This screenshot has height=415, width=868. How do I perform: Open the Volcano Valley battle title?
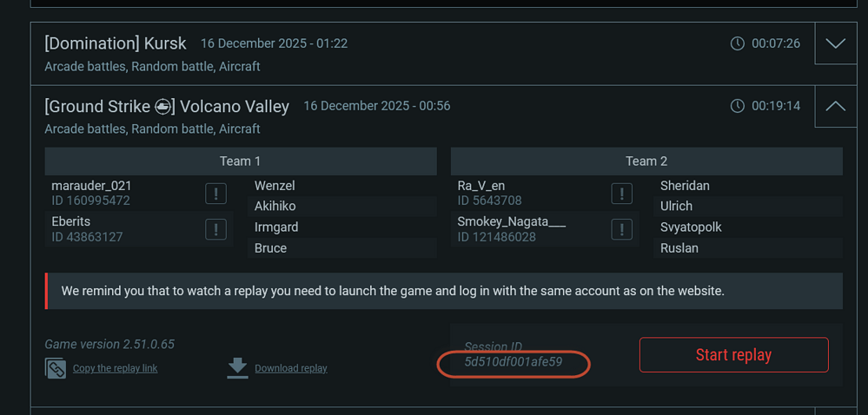167,106
